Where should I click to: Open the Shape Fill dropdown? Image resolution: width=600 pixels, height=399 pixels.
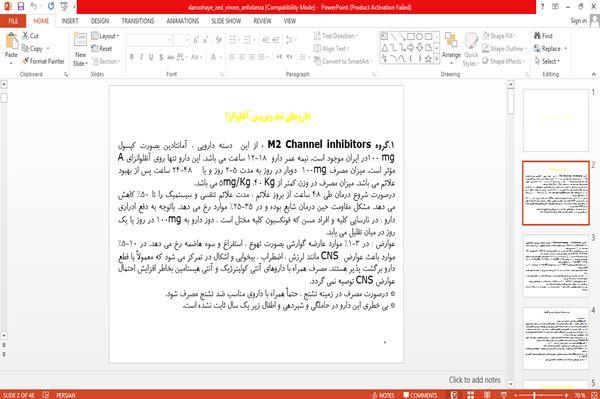click(499, 36)
